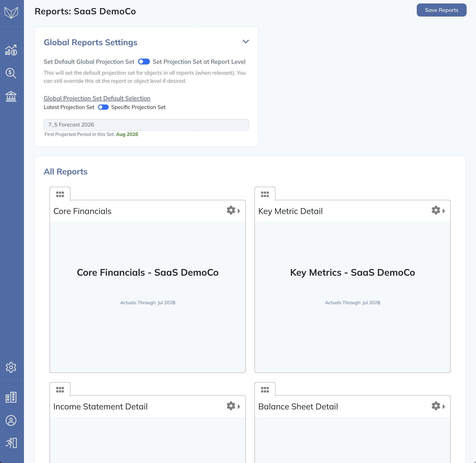Click Actuals Through Jul 2026 under Key Metrics
The height and width of the screenshot is (463, 476).
353,303
